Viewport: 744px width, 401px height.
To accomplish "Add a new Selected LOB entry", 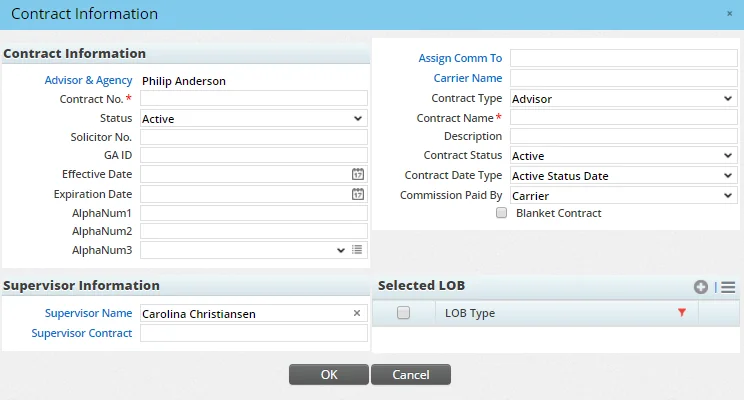I will point(701,287).
